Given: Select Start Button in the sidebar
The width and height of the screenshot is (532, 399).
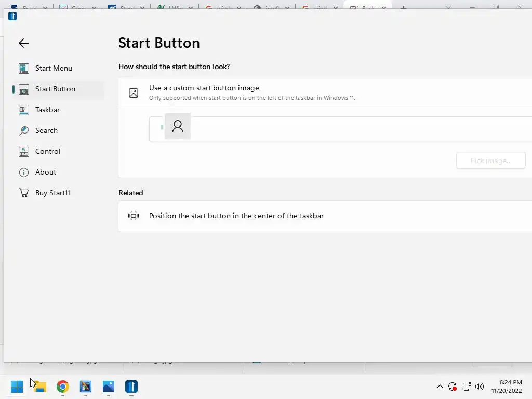Looking at the screenshot, I should coord(58,89).
